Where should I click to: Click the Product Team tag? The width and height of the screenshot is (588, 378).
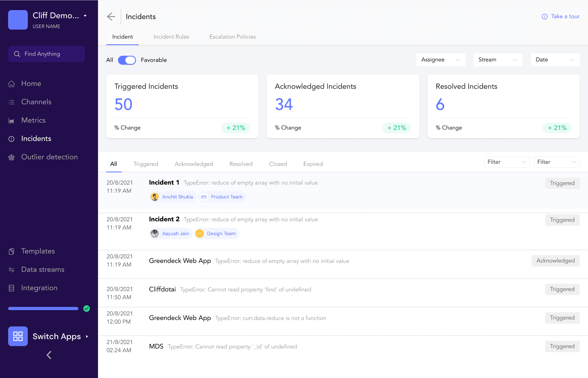(222, 197)
